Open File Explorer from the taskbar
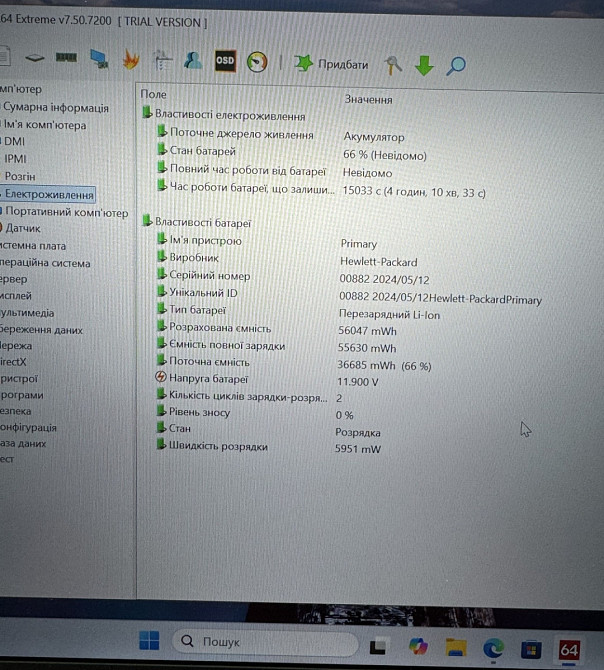604x670 pixels. [x=456, y=647]
